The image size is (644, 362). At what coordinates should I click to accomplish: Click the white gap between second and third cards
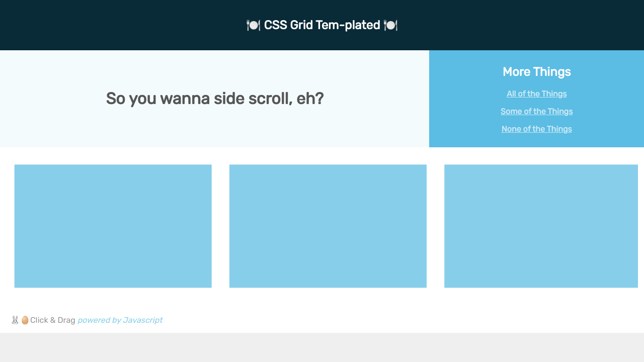point(435,226)
